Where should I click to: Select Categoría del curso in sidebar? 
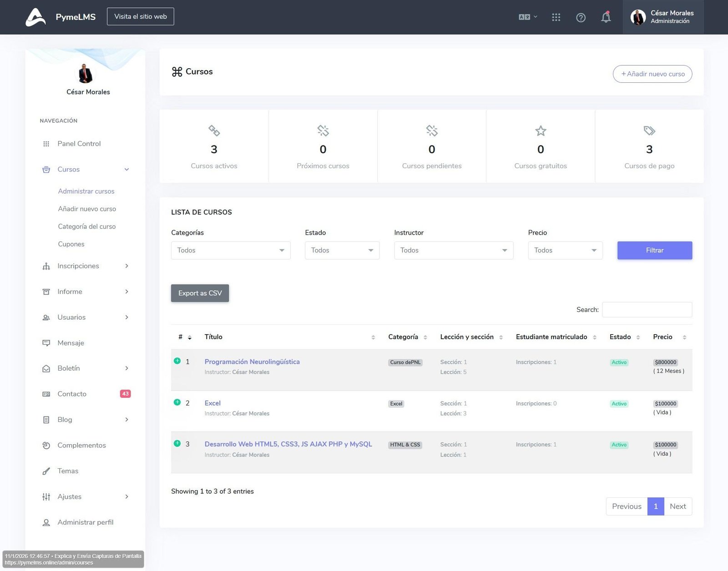click(x=86, y=226)
